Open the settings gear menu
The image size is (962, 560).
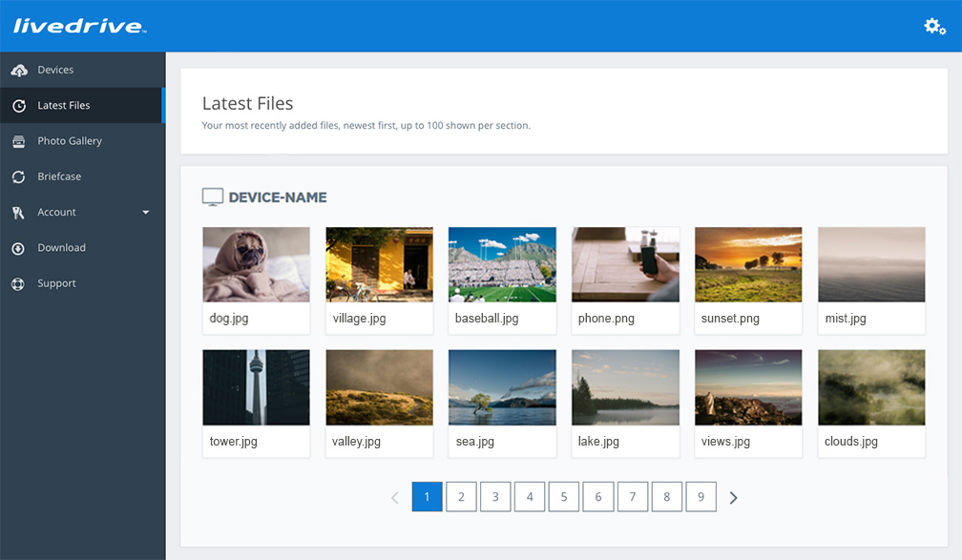pos(933,26)
